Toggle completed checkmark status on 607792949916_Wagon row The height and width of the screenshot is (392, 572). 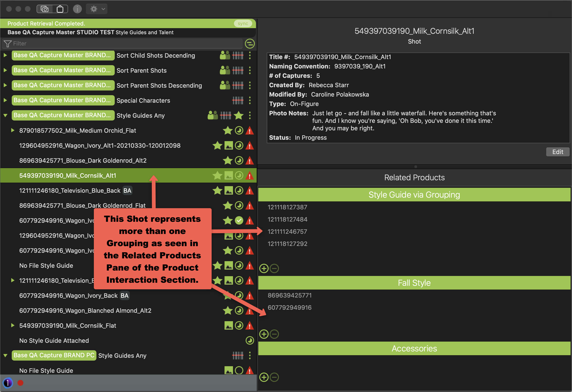[239, 220]
